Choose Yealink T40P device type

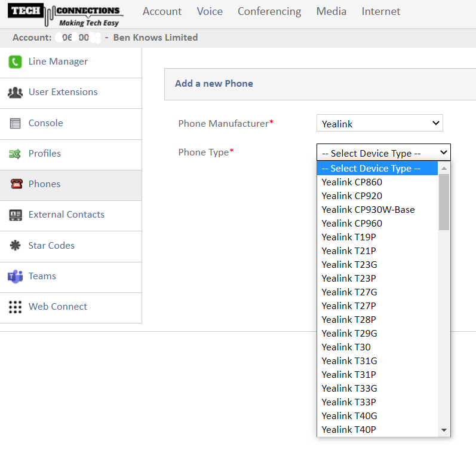(377, 429)
